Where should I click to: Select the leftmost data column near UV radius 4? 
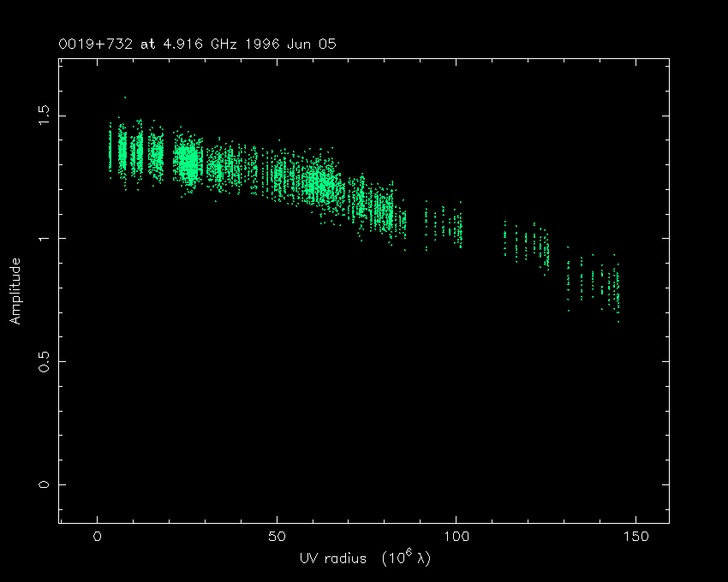[110, 150]
